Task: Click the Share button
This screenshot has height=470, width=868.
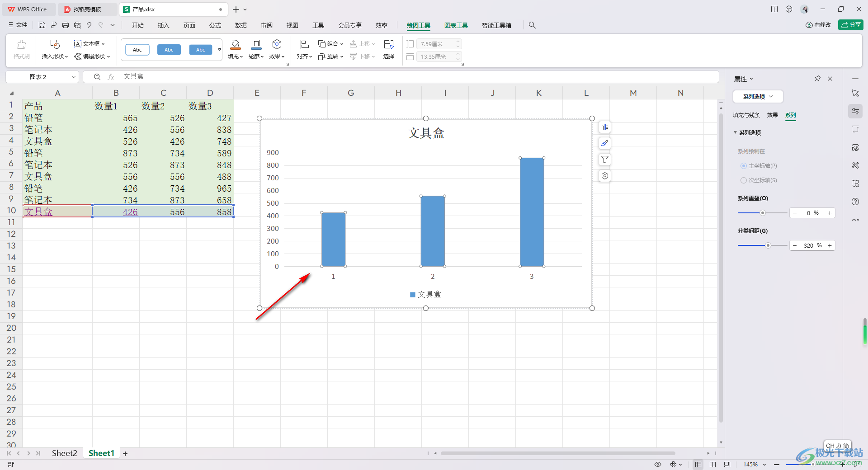Action: (851, 25)
